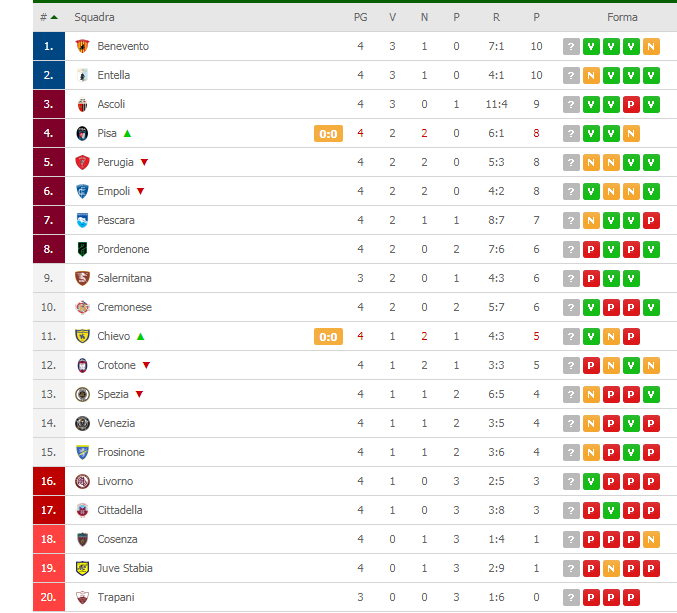The image size is (677, 613).
Task: Click the Squadra column header
Action: (94, 17)
